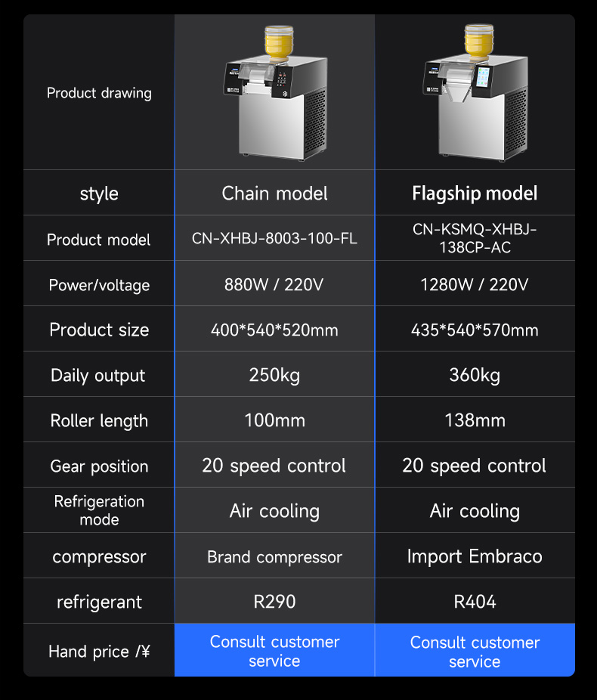Viewport: 597px width, 700px height.
Task: Click the R290 refrigerant value
Action: [x=274, y=602]
